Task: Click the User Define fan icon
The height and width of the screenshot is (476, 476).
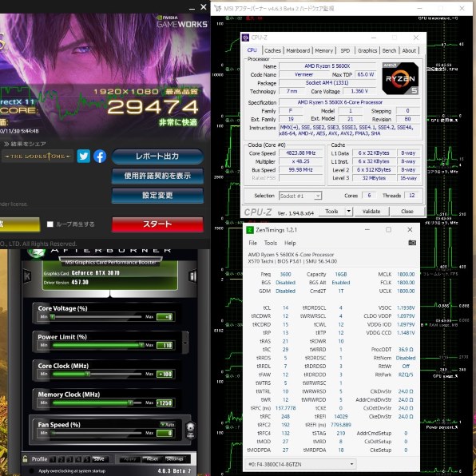Action: (190, 430)
